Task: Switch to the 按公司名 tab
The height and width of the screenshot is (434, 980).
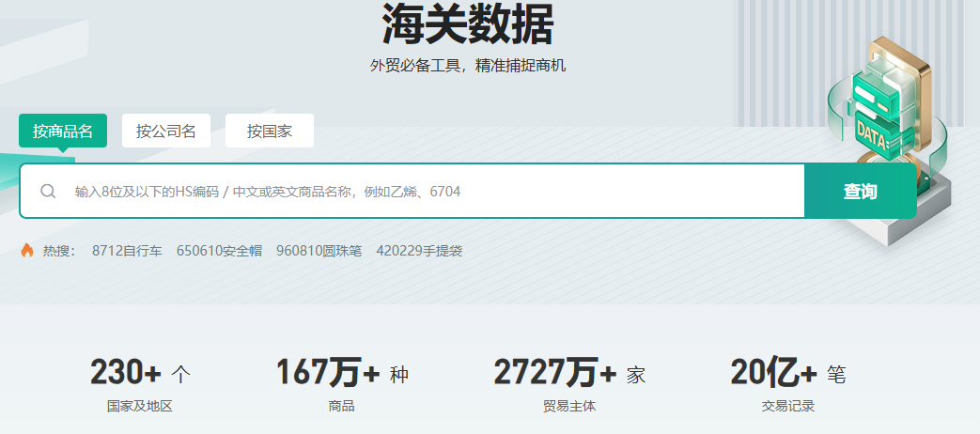Action: coord(166,131)
